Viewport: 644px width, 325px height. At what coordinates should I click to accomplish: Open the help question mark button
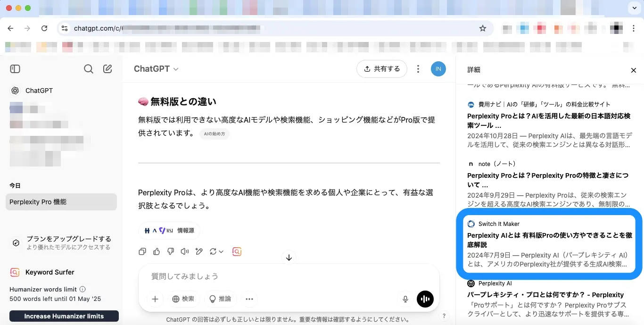point(444,316)
